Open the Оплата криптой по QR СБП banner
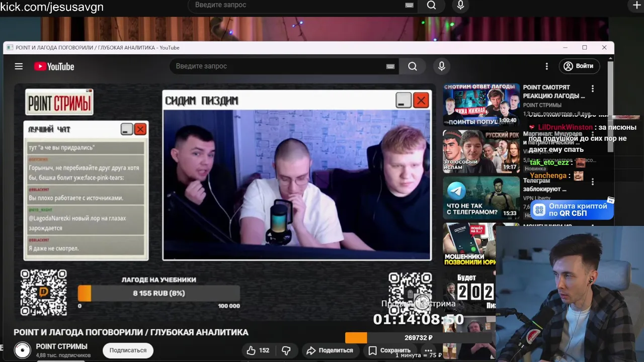Viewport: 644px width, 362px height. 572,210
